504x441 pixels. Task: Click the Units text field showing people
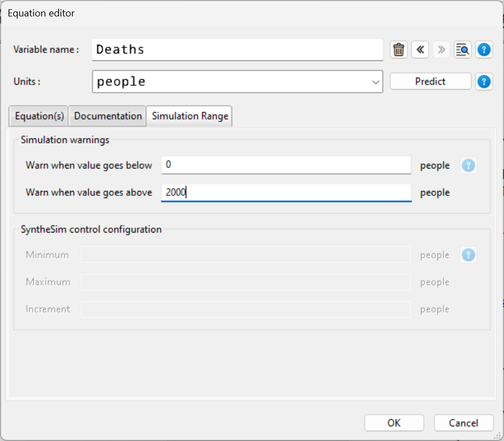click(230, 82)
